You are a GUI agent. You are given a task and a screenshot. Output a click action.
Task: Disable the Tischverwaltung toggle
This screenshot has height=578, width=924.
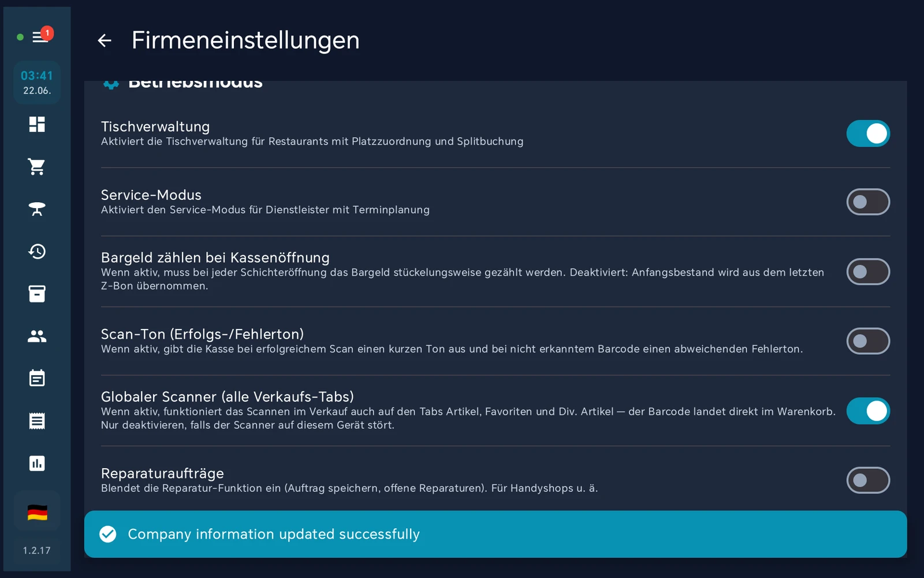point(868,134)
